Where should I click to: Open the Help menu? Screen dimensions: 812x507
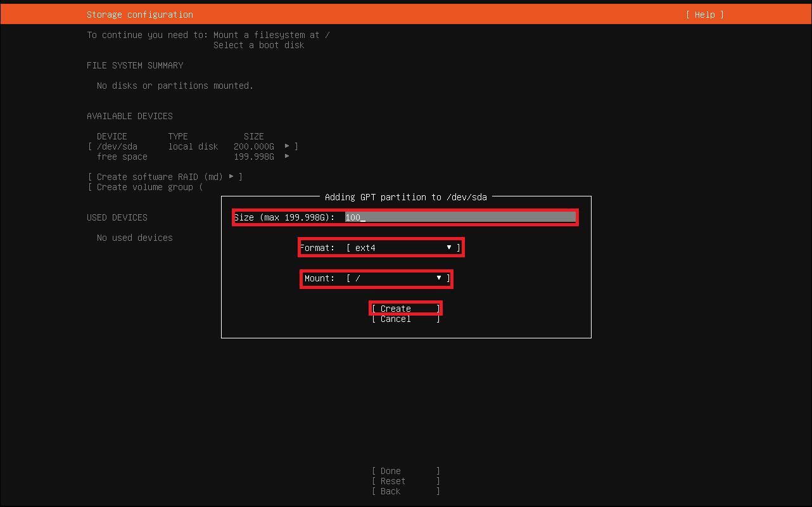coord(704,15)
